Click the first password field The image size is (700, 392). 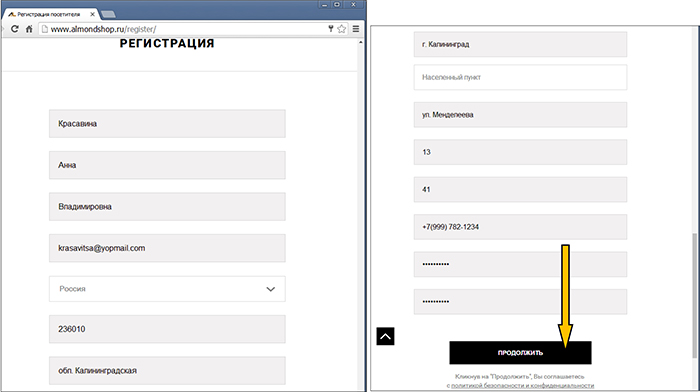pos(520,264)
